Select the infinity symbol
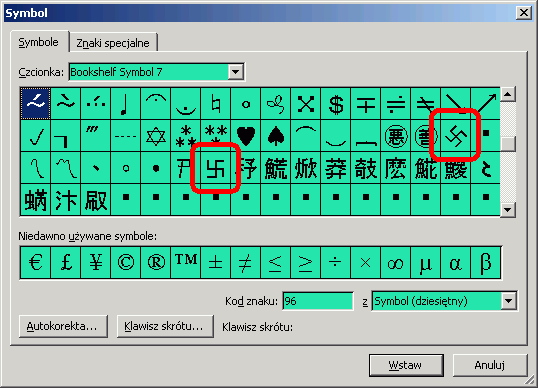 point(395,262)
